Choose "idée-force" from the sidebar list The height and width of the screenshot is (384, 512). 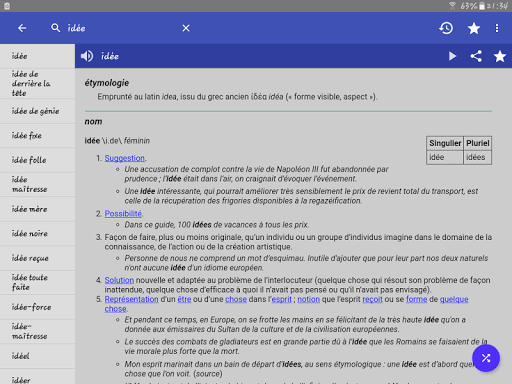coord(37,307)
